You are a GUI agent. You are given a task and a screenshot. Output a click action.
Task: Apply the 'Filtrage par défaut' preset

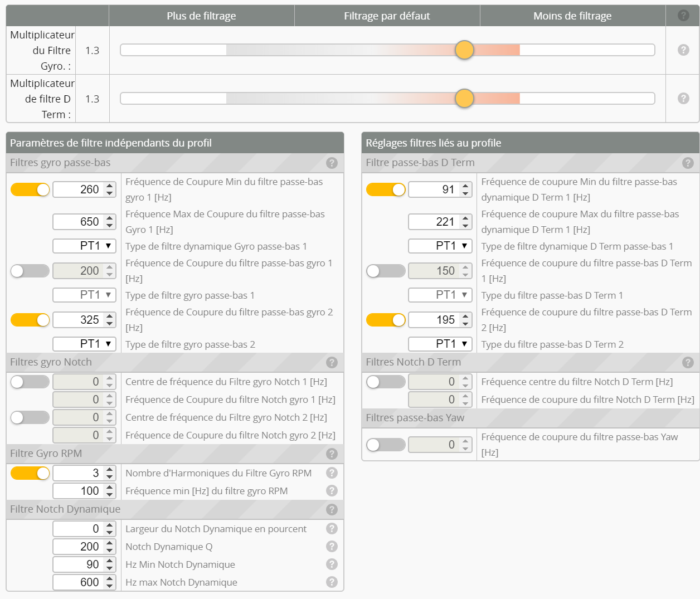point(387,15)
